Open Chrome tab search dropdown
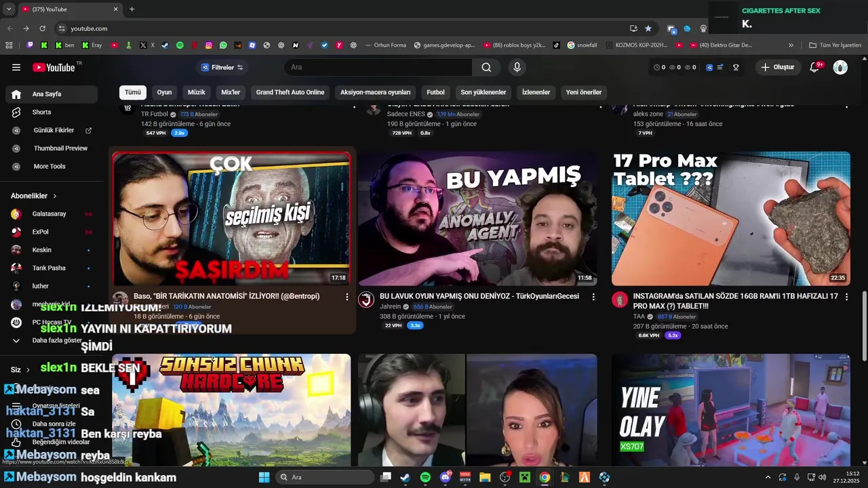 [9, 9]
